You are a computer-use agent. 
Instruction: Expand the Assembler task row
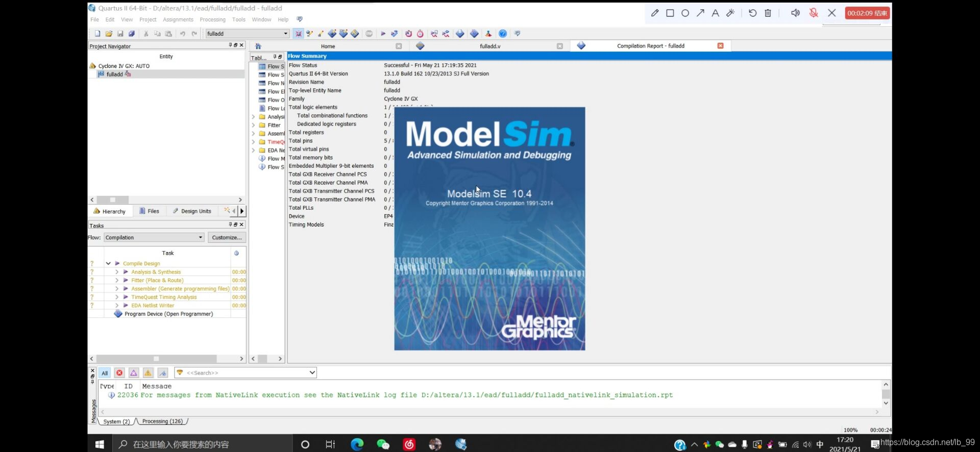pyautogui.click(x=117, y=289)
